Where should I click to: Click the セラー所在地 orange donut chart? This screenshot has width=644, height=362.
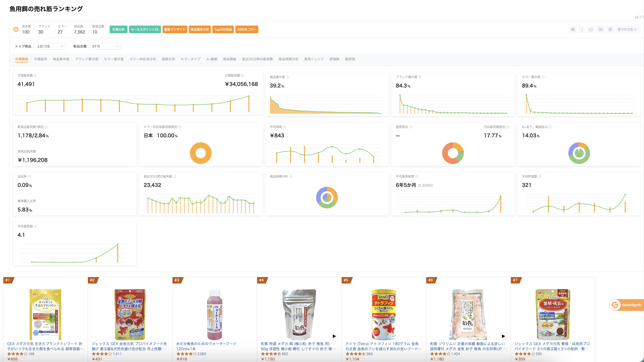201,153
